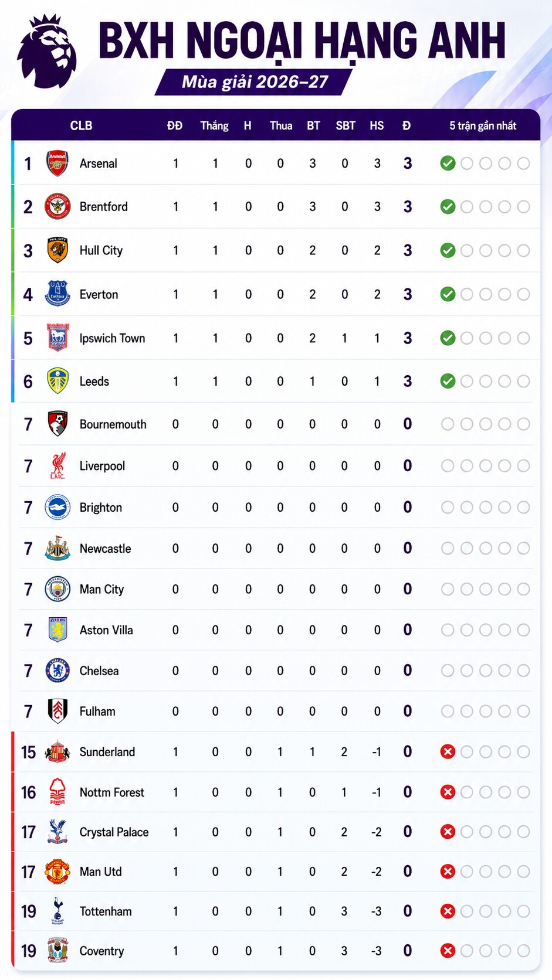The image size is (552, 980).
Task: Click Arsenal's green win checkmark
Action: [x=448, y=164]
